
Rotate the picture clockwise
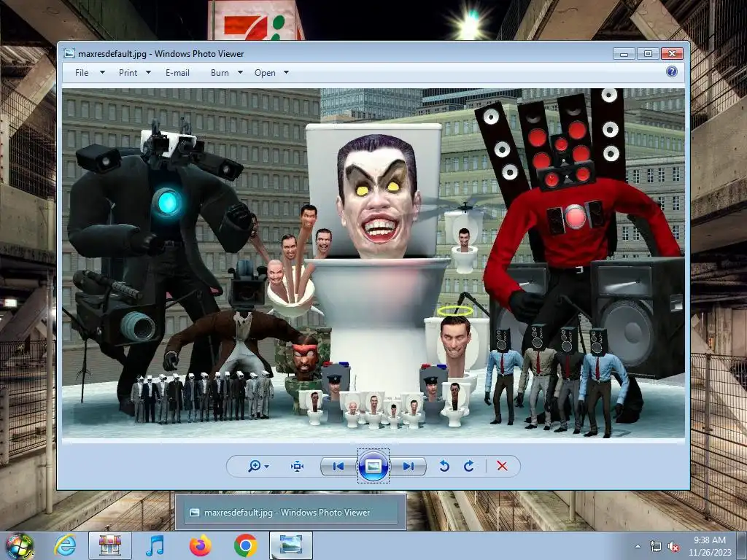[469, 466]
